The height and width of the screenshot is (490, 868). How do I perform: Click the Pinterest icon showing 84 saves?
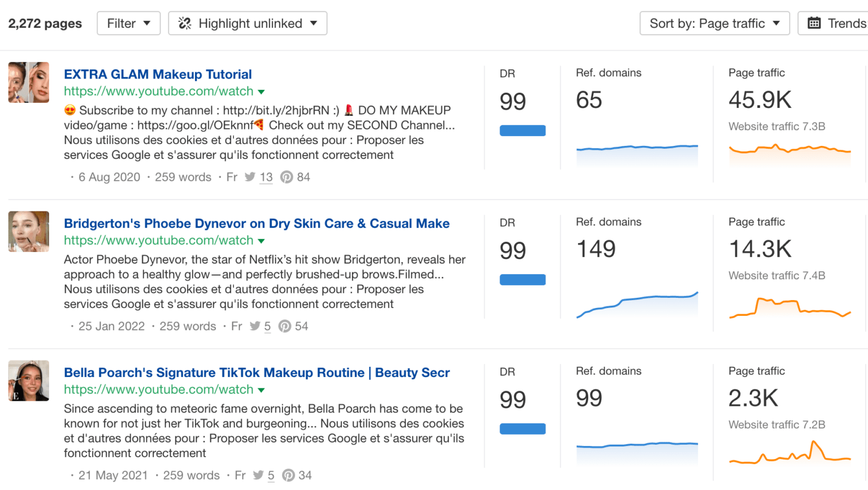click(x=287, y=177)
